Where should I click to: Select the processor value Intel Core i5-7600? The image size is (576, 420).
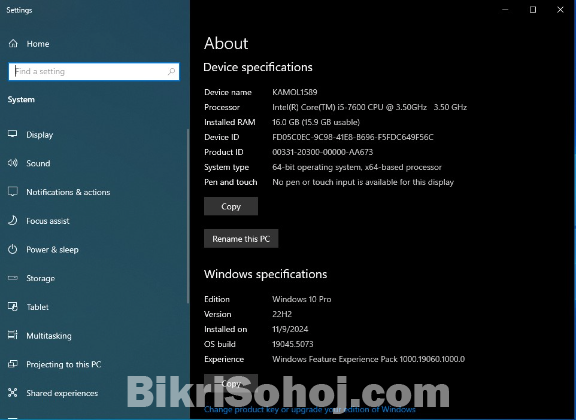(x=369, y=107)
